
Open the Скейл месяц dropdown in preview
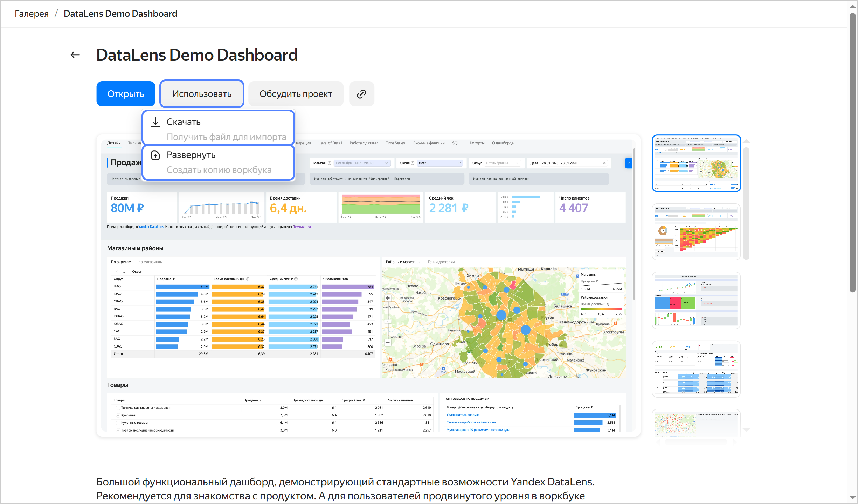[440, 163]
